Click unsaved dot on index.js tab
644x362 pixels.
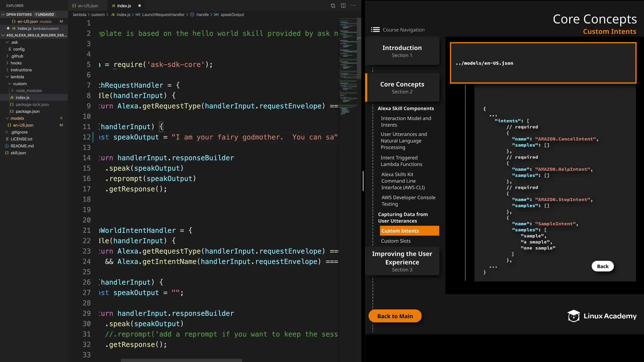point(140,6)
